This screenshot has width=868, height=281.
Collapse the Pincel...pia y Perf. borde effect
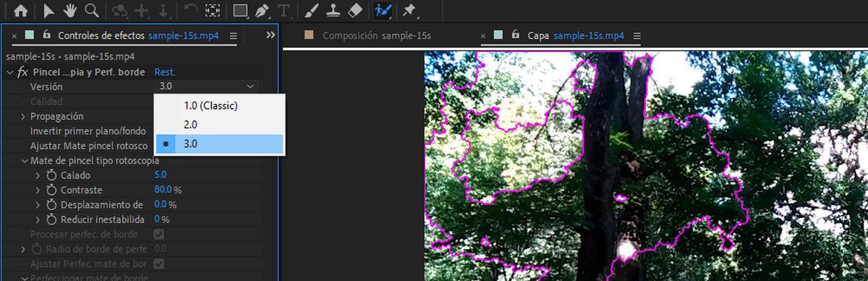pyautogui.click(x=9, y=72)
